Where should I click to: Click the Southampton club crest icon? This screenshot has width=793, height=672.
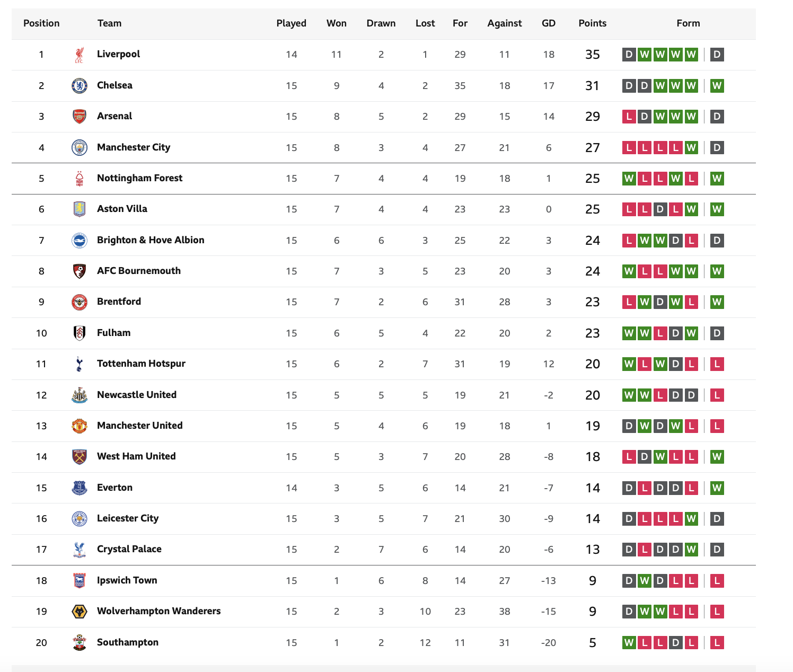pyautogui.click(x=79, y=642)
